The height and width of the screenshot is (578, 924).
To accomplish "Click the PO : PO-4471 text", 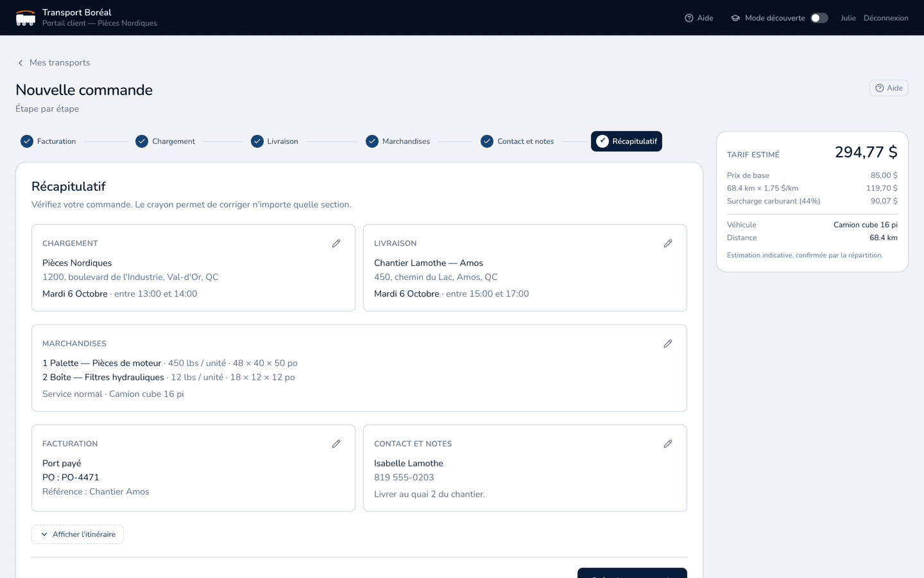I will [x=71, y=477].
